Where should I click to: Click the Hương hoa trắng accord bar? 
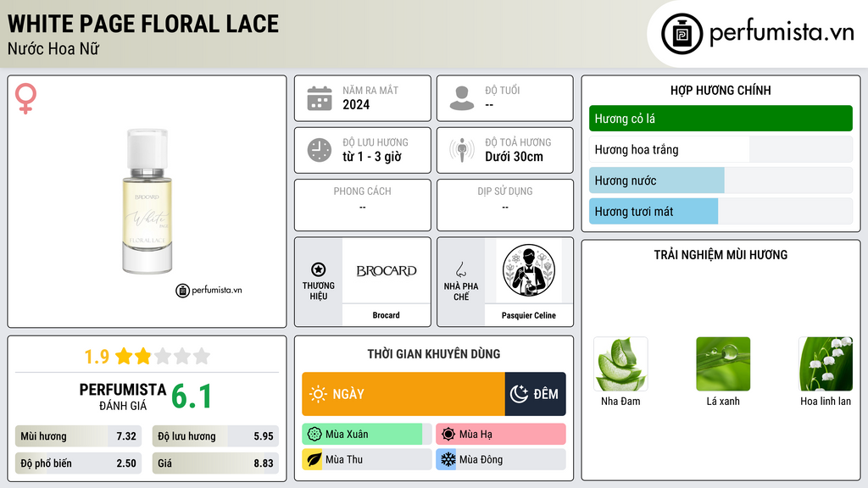tap(721, 149)
